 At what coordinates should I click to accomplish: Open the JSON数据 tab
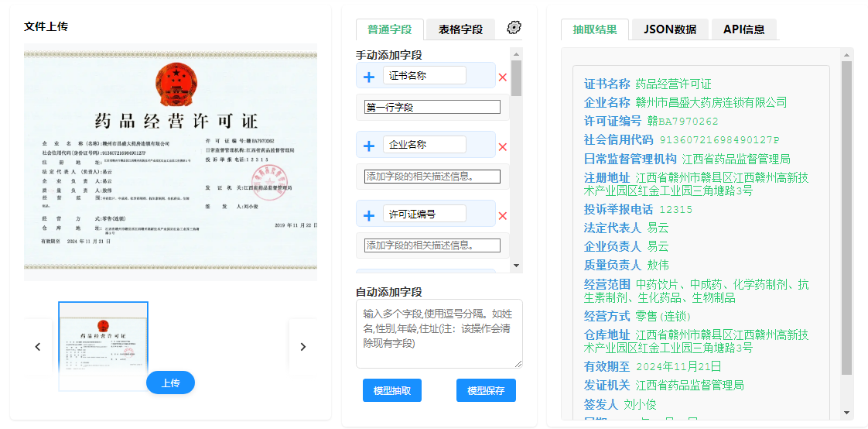pos(669,29)
